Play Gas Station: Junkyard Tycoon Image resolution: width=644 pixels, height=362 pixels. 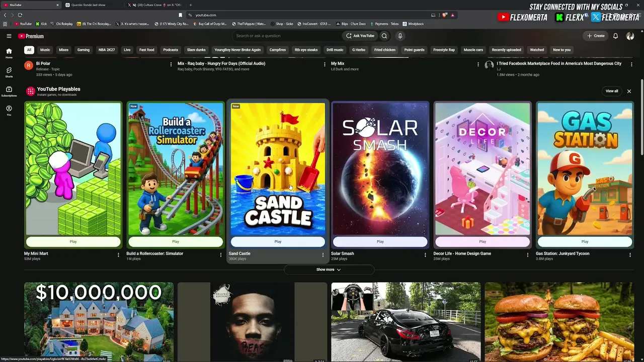click(585, 242)
